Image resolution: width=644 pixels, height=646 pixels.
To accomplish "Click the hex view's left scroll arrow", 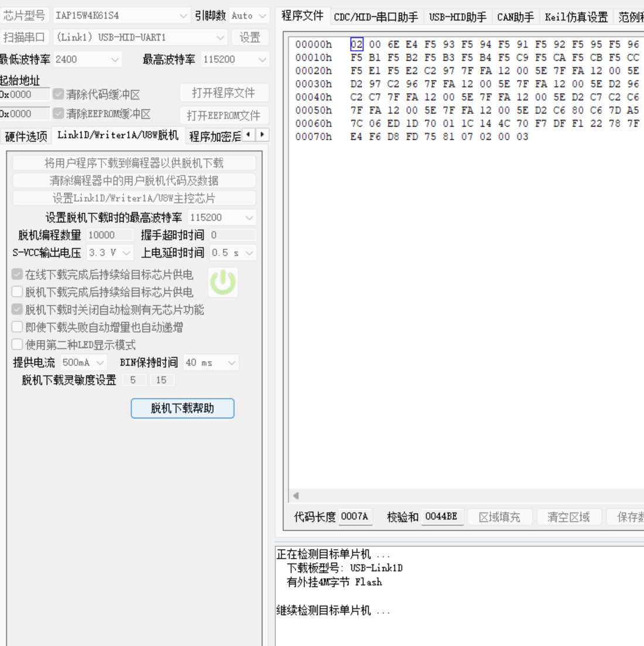I will [296, 495].
